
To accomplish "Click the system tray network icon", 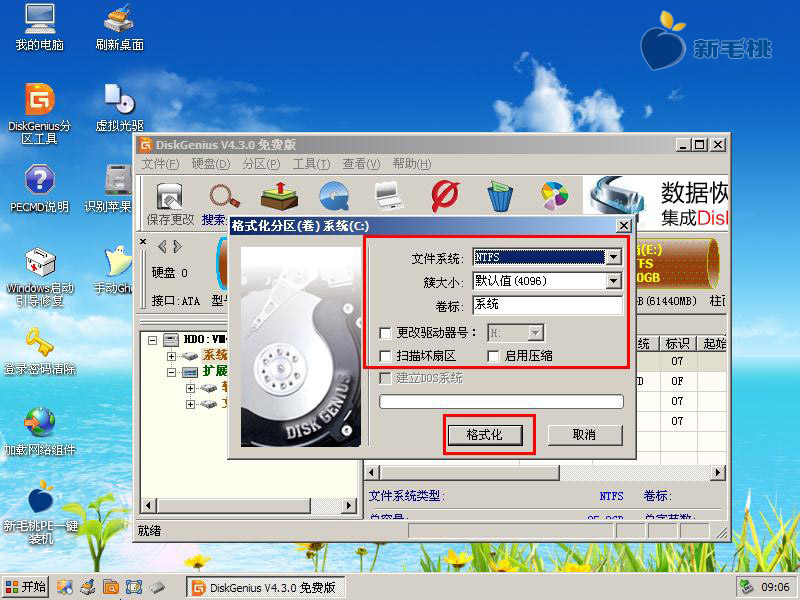I will pyautogui.click(x=747, y=587).
